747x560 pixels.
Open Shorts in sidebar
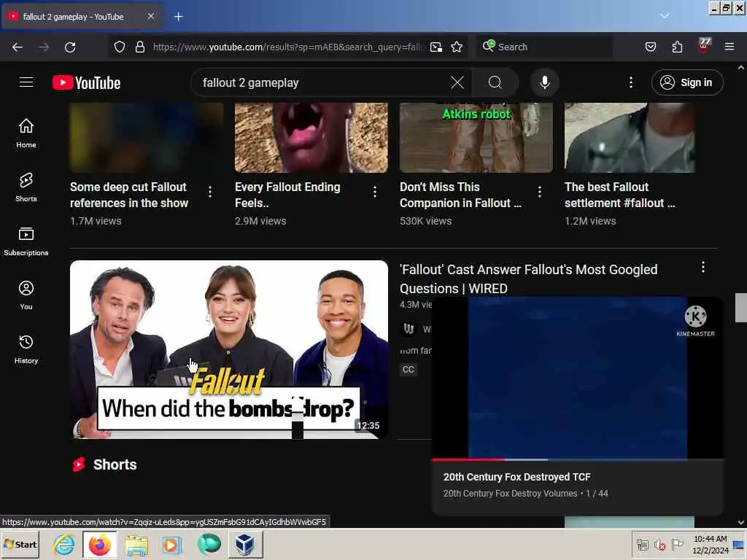26,187
